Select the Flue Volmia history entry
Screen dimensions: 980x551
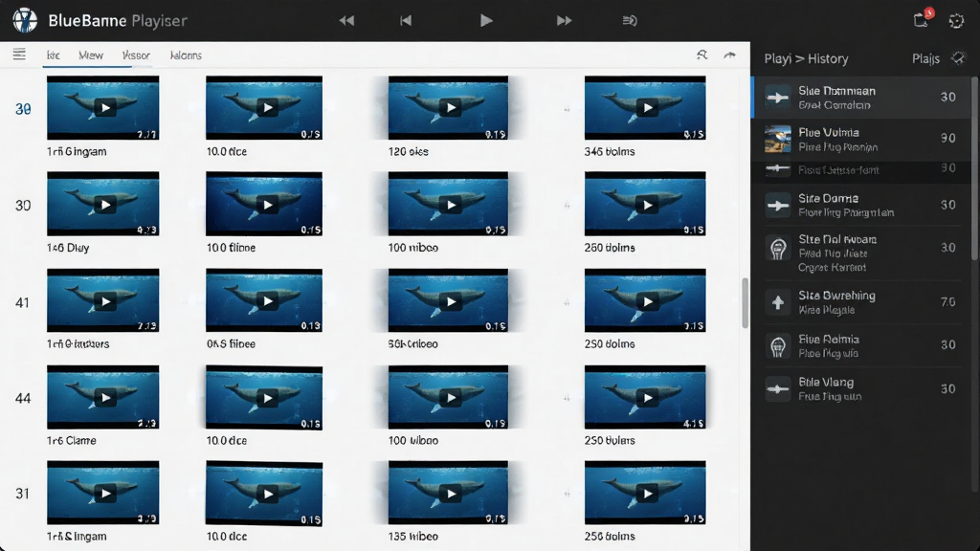coord(861,140)
